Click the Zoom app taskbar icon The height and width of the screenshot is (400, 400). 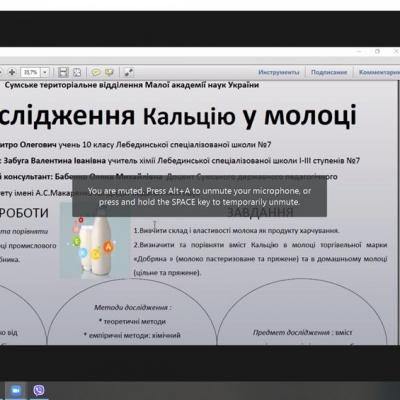coord(15,390)
